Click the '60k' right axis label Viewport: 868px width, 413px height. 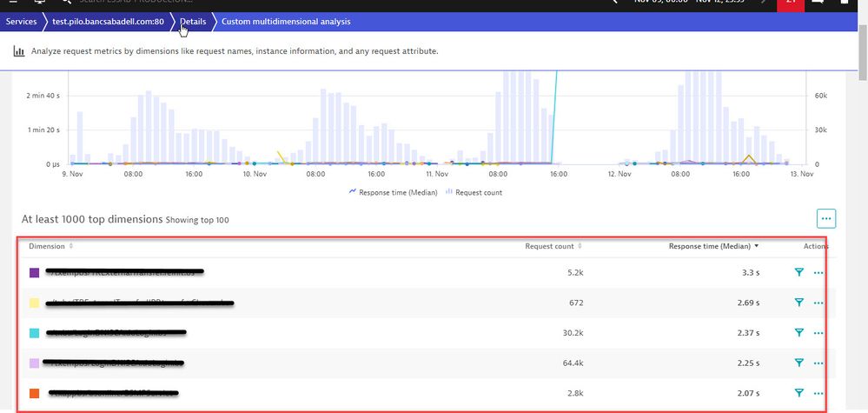point(820,96)
